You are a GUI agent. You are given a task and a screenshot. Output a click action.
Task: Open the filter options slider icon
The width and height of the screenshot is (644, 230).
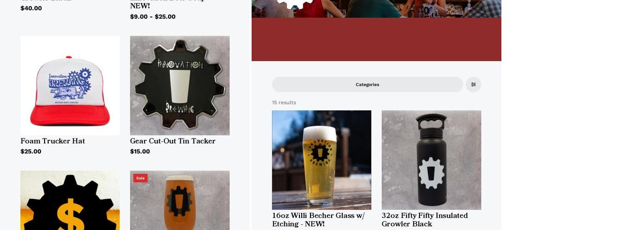tap(473, 85)
